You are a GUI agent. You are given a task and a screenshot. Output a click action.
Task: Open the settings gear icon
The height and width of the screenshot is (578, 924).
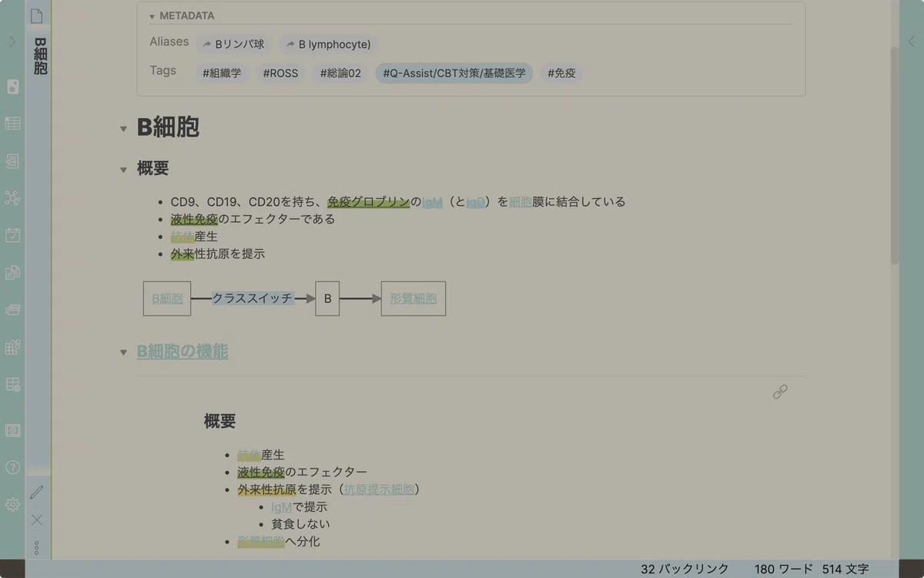(x=12, y=504)
